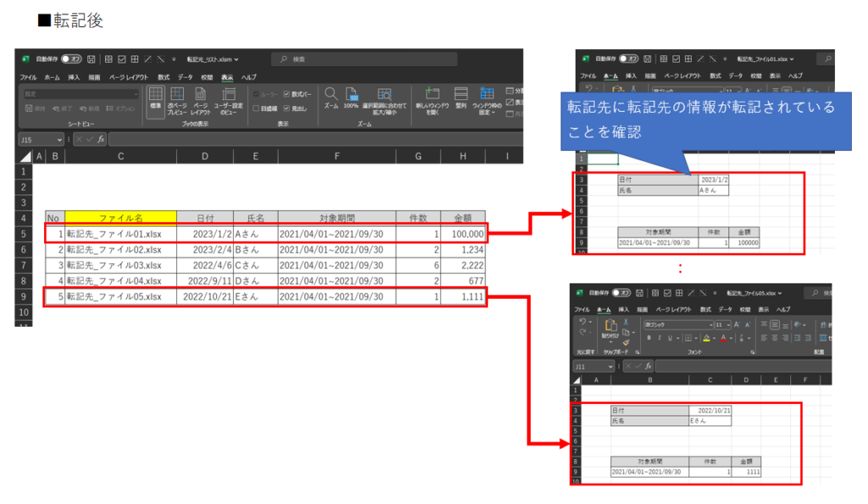868x504 pixels.
Task: Click the format painter brush in ファイル05 window
Action: pos(626,342)
